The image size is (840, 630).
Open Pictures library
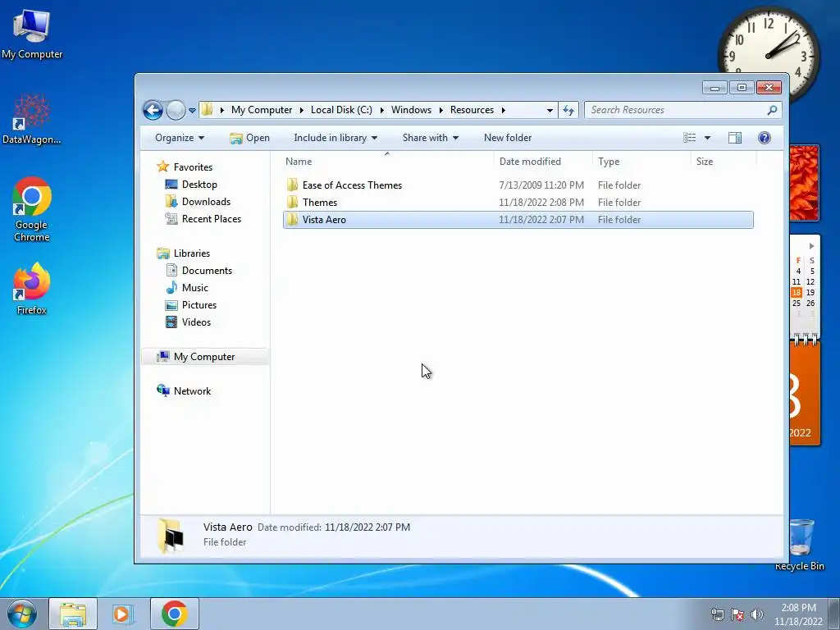[x=199, y=305]
